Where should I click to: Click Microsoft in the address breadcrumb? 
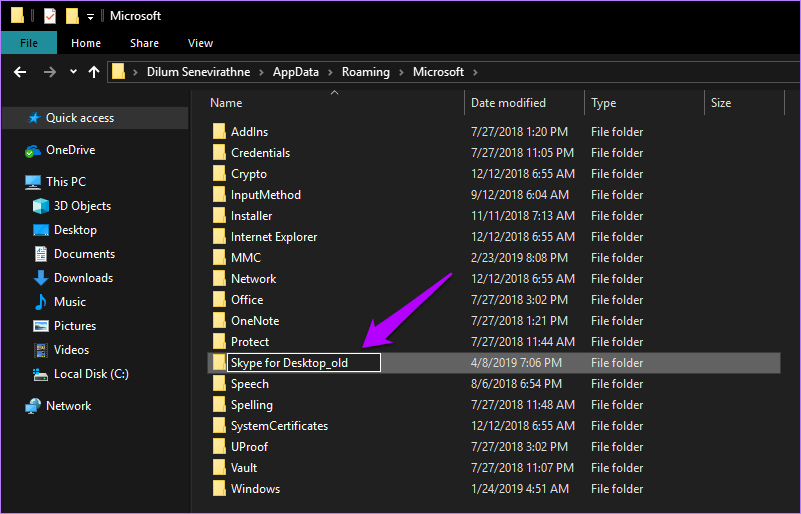point(438,72)
